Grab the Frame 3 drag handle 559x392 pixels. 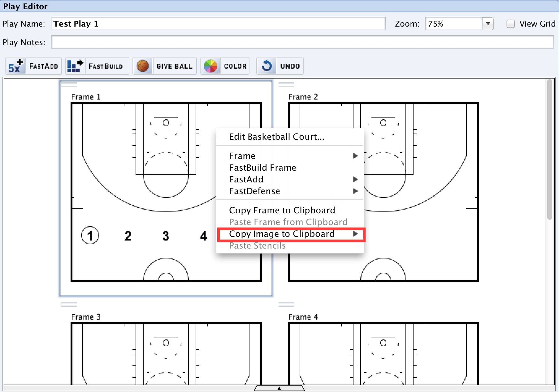(69, 305)
